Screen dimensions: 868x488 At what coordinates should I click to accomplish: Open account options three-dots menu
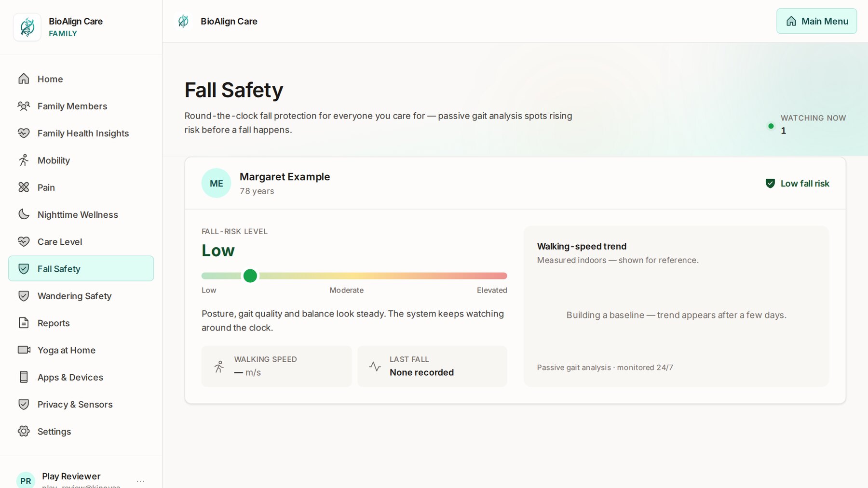[140, 481]
